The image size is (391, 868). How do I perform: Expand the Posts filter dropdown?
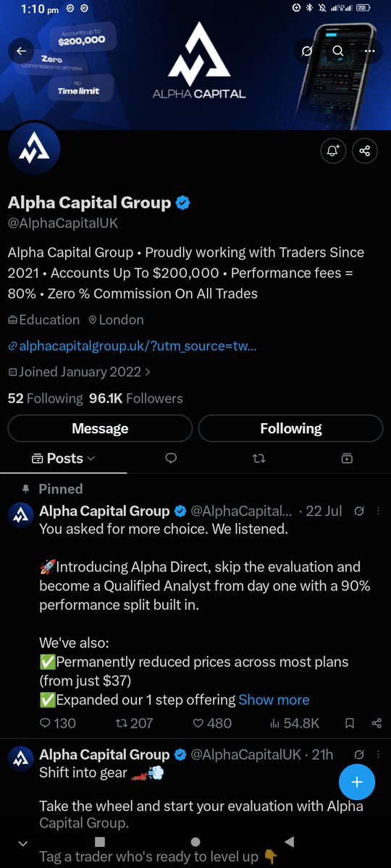coord(64,458)
